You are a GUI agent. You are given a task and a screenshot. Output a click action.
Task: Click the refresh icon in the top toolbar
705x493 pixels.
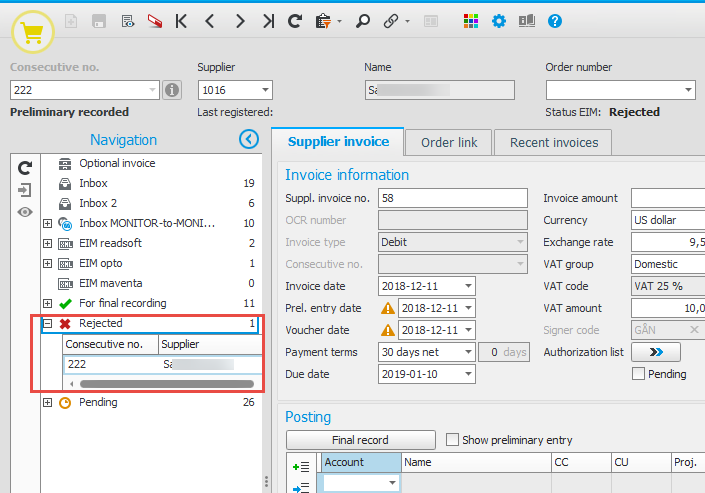click(x=295, y=21)
